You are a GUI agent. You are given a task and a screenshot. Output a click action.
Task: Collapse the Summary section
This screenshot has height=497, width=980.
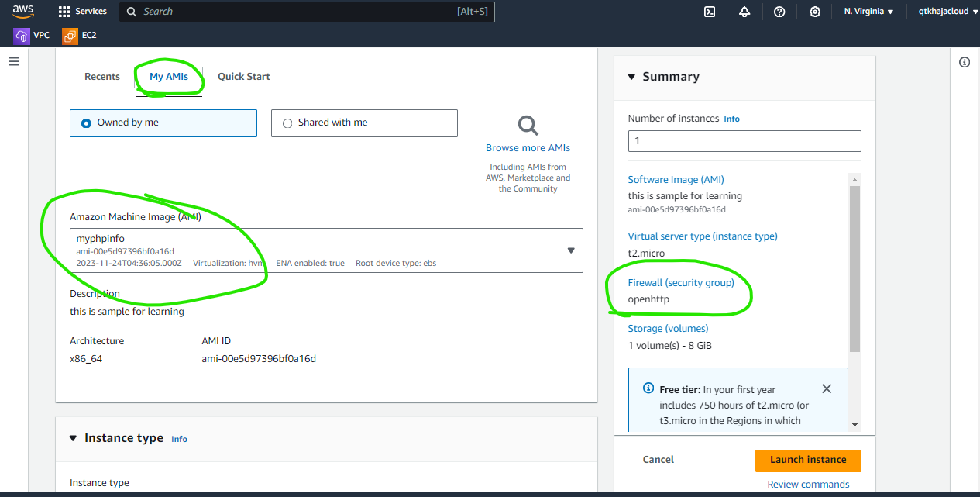click(x=632, y=77)
